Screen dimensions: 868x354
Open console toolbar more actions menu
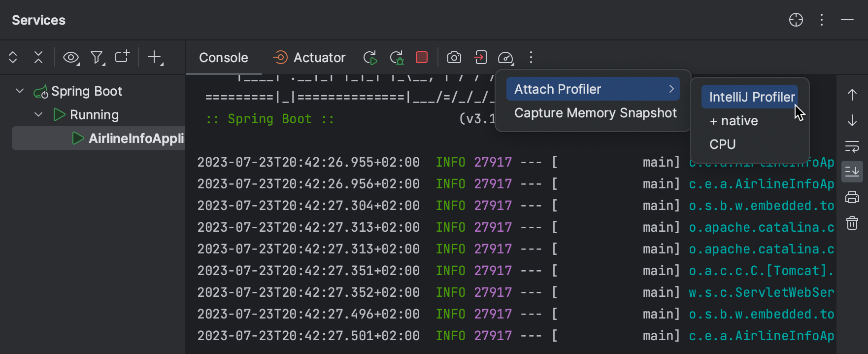[531, 58]
